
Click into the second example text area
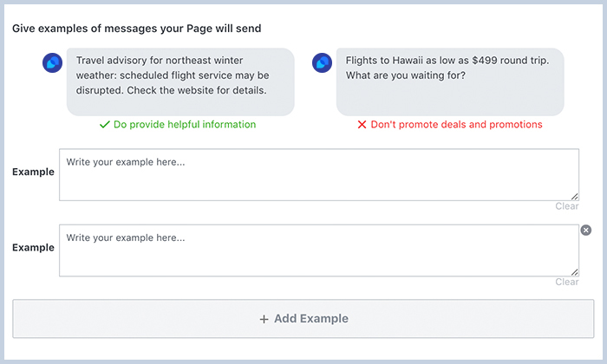point(319,250)
